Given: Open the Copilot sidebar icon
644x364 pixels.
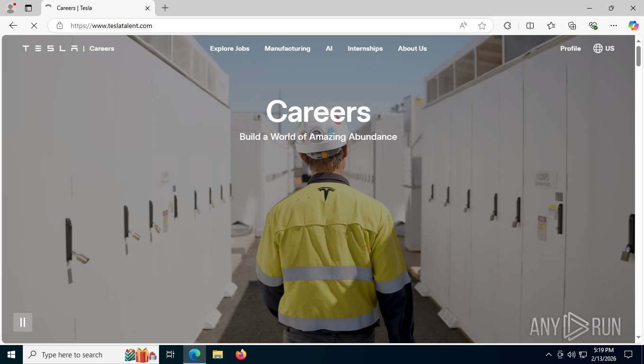Looking at the screenshot, I should (634, 26).
